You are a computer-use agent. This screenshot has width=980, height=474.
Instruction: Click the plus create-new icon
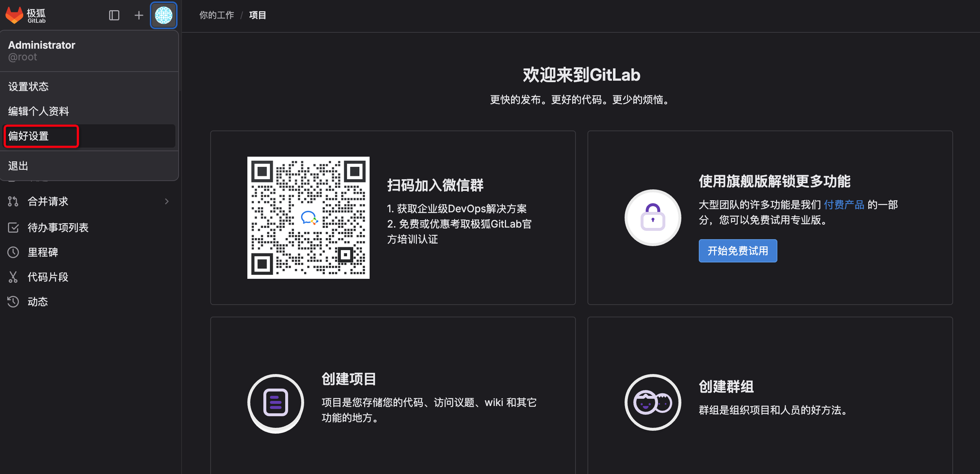coord(139,15)
